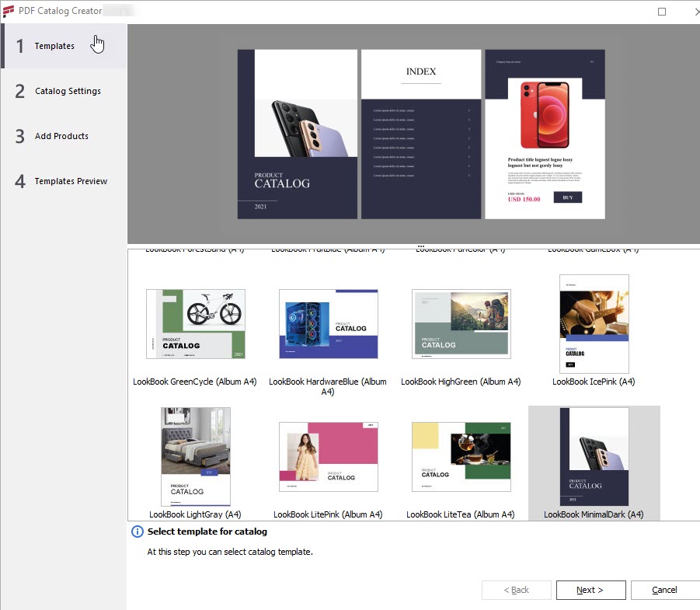Select the LookBook GreenCycle template thumbnail
Image resolution: width=700 pixels, height=610 pixels.
tap(196, 324)
